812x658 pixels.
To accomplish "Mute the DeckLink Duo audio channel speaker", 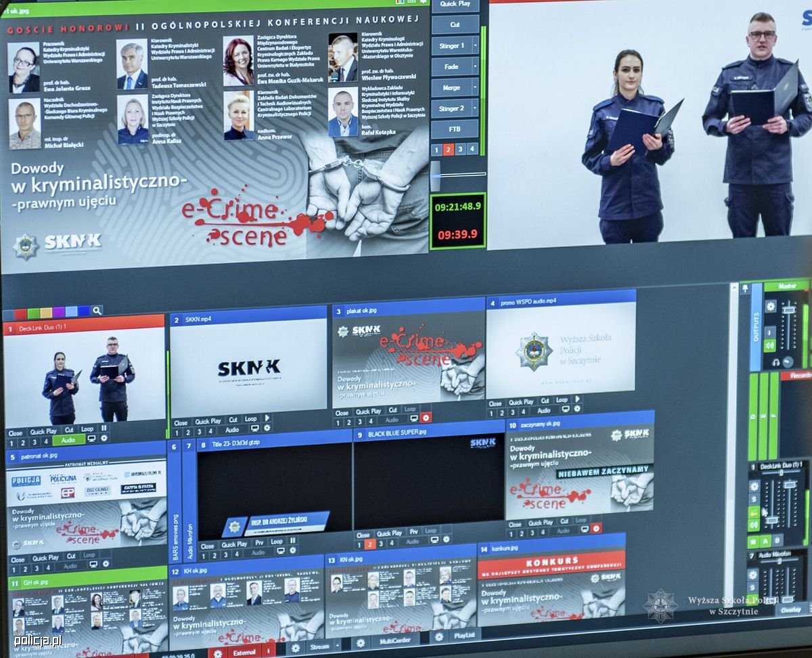I will click(754, 525).
